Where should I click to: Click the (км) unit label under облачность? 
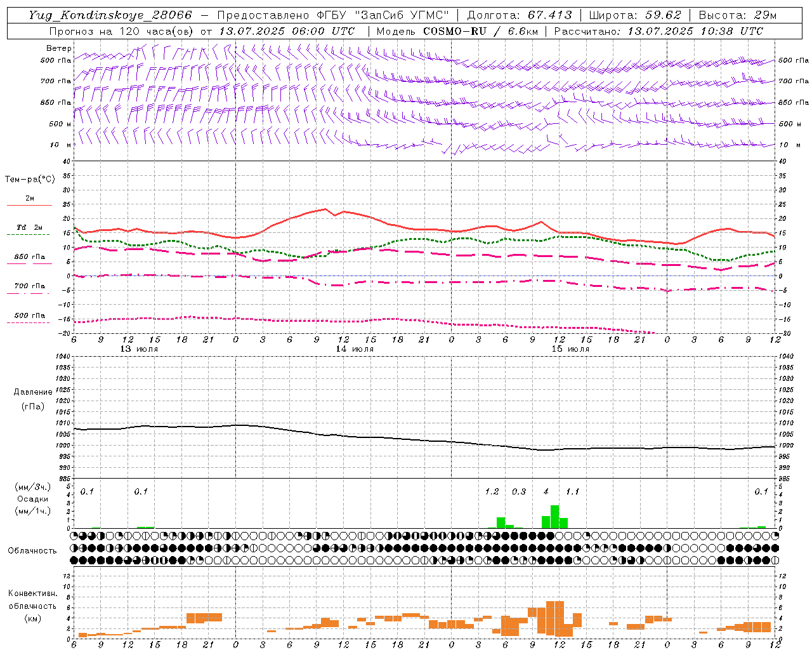coord(32,618)
